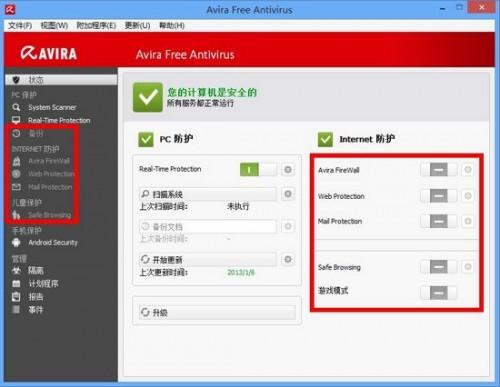
Task: Open Real-Time Protection settings gear
Action: pos(288,169)
